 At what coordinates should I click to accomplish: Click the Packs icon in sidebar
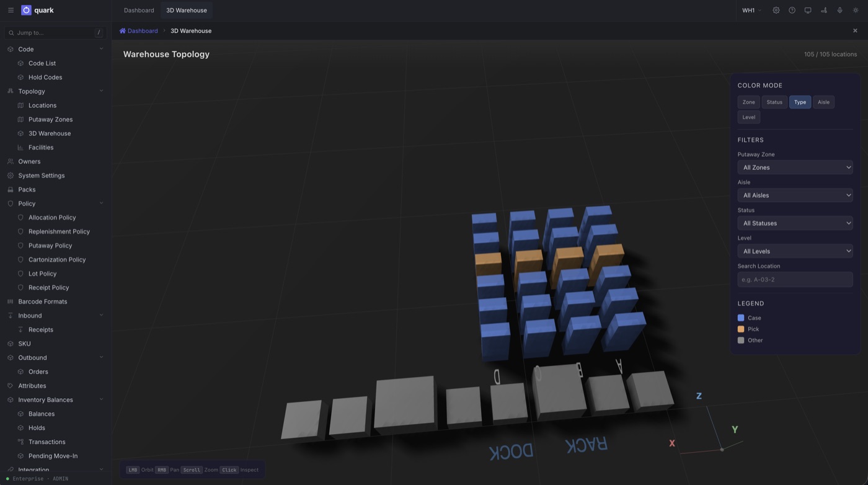[10, 190]
